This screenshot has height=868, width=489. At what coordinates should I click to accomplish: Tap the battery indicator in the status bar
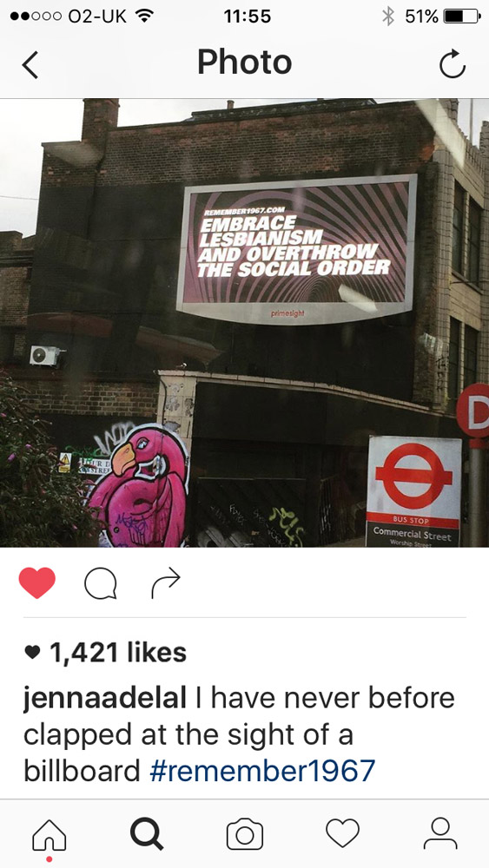pyautogui.click(x=462, y=16)
